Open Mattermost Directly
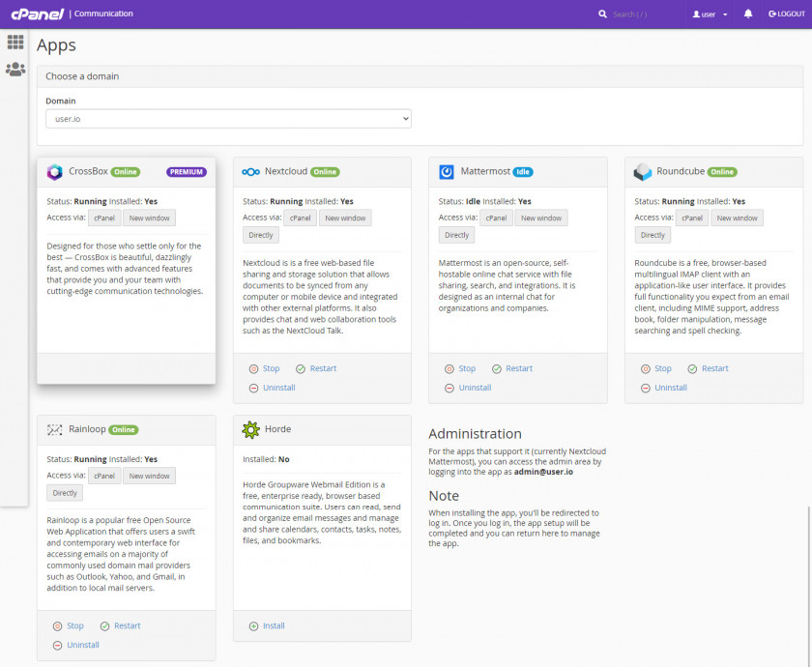Viewport: 812px width, 667px height. (x=456, y=235)
